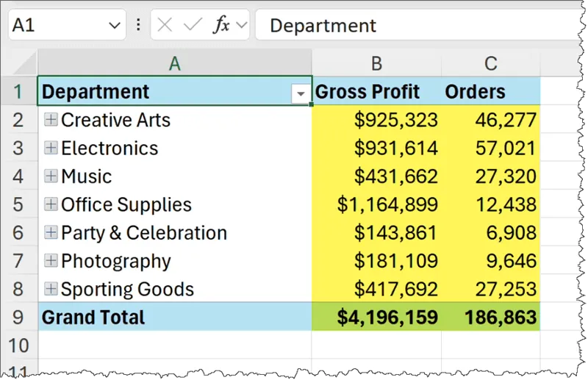The width and height of the screenshot is (588, 380).
Task: Click the Enter checkmark in formula bar
Action: [193, 26]
